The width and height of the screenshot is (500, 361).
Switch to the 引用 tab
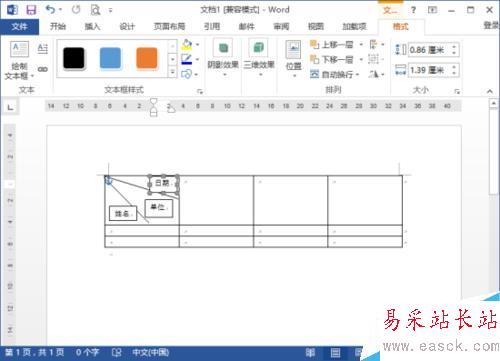click(212, 26)
